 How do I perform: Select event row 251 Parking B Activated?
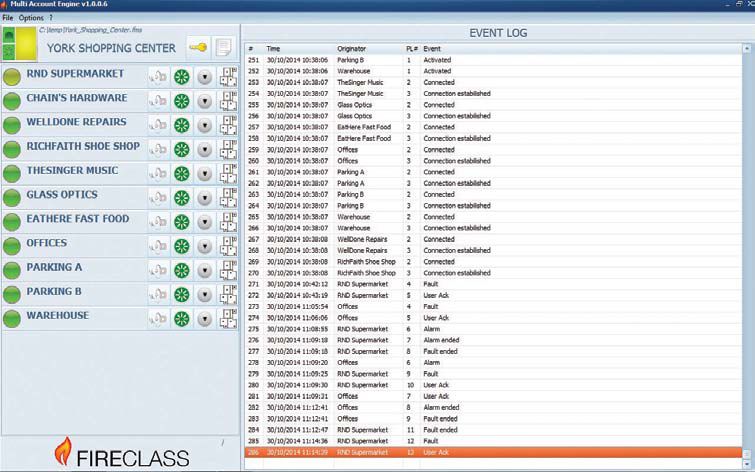tap(494, 60)
